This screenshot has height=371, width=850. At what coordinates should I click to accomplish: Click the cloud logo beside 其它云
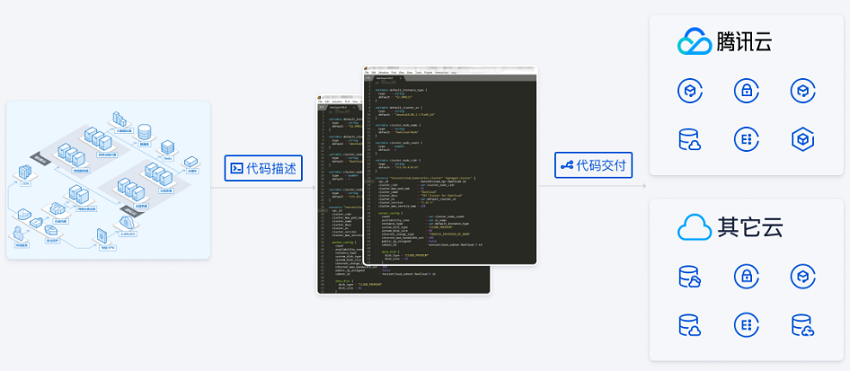[694, 227]
